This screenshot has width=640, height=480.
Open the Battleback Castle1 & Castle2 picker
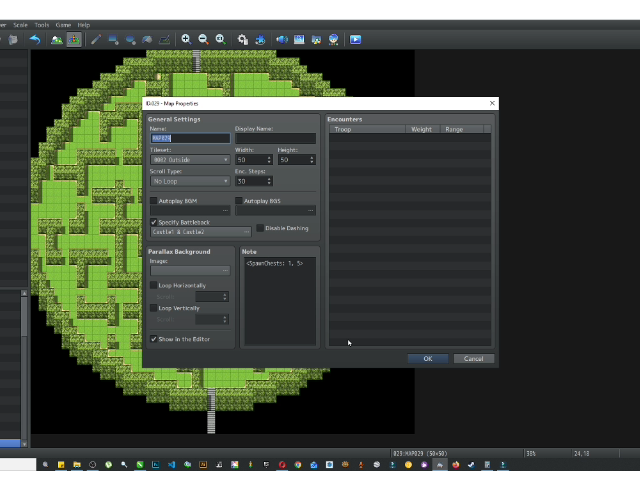pyautogui.click(x=201, y=232)
